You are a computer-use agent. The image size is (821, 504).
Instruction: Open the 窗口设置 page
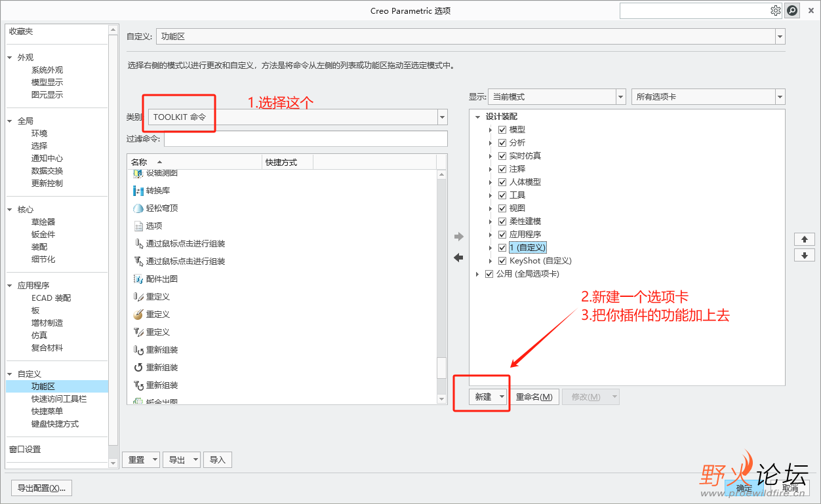pos(25,450)
